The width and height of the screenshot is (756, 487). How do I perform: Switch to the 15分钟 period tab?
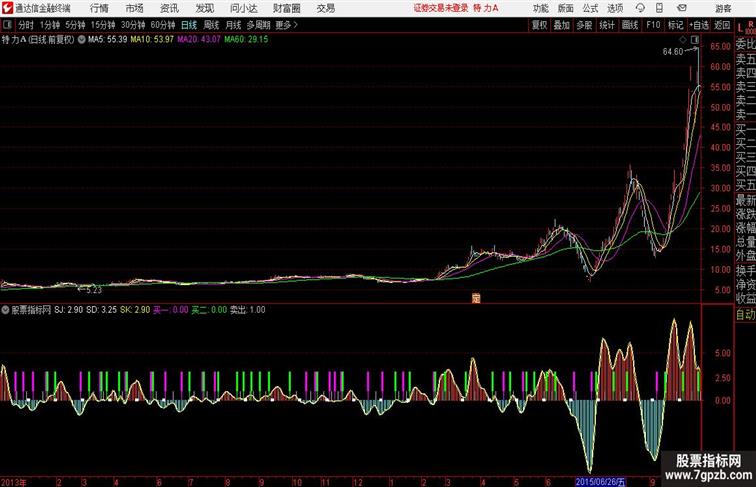click(x=103, y=25)
